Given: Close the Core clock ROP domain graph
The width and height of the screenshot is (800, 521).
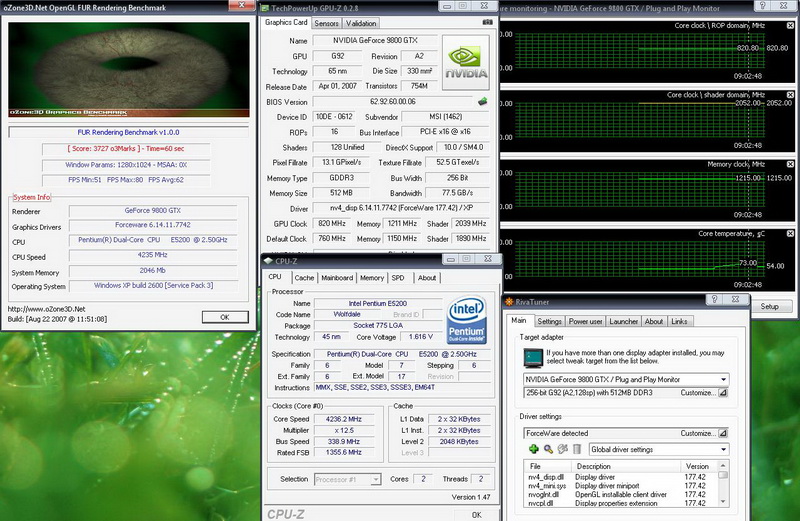Looking at the screenshot, I should (790, 26).
